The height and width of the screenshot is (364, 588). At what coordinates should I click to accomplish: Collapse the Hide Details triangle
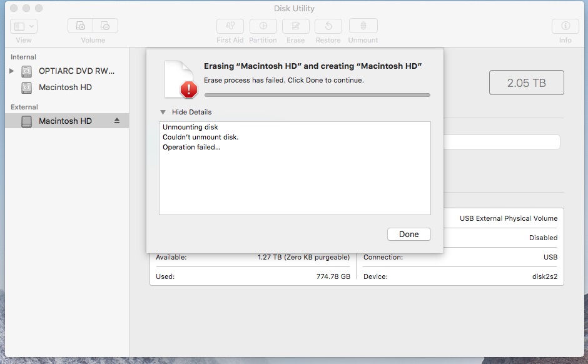coord(163,113)
